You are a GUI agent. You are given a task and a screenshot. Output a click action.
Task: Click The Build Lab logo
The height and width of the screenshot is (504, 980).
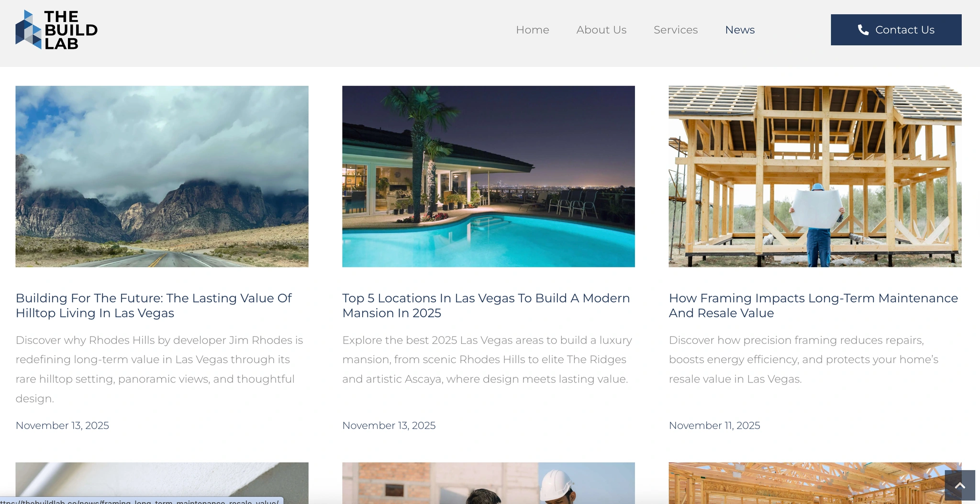pos(56,30)
